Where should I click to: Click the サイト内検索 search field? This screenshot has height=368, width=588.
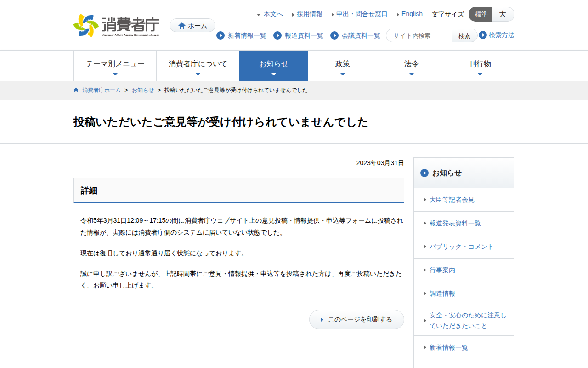[x=419, y=35]
